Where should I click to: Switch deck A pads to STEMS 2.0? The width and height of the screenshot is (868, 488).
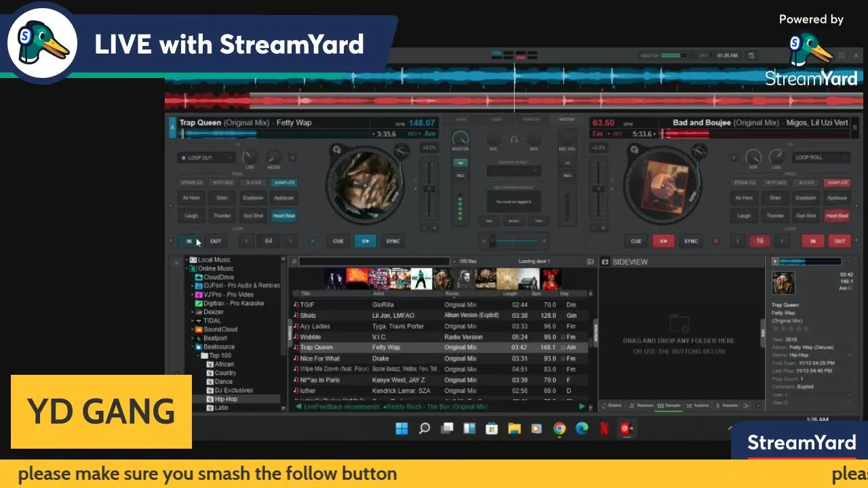[x=192, y=182]
